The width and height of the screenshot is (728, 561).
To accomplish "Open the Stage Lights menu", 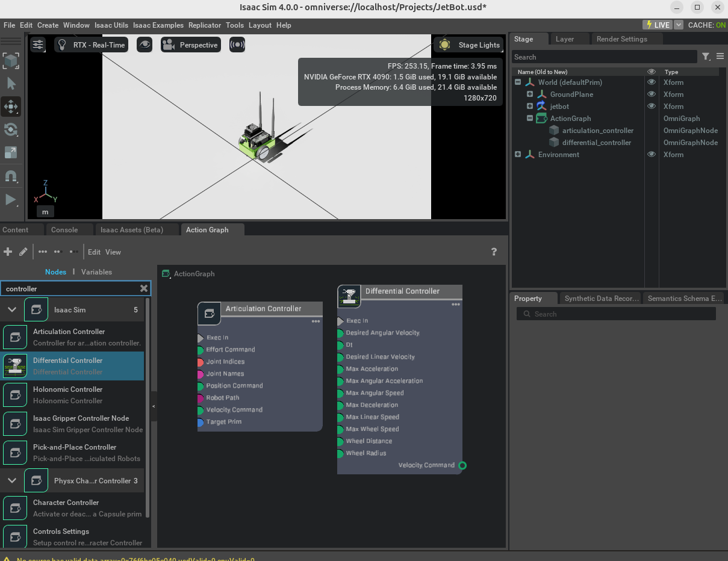I will pos(469,45).
